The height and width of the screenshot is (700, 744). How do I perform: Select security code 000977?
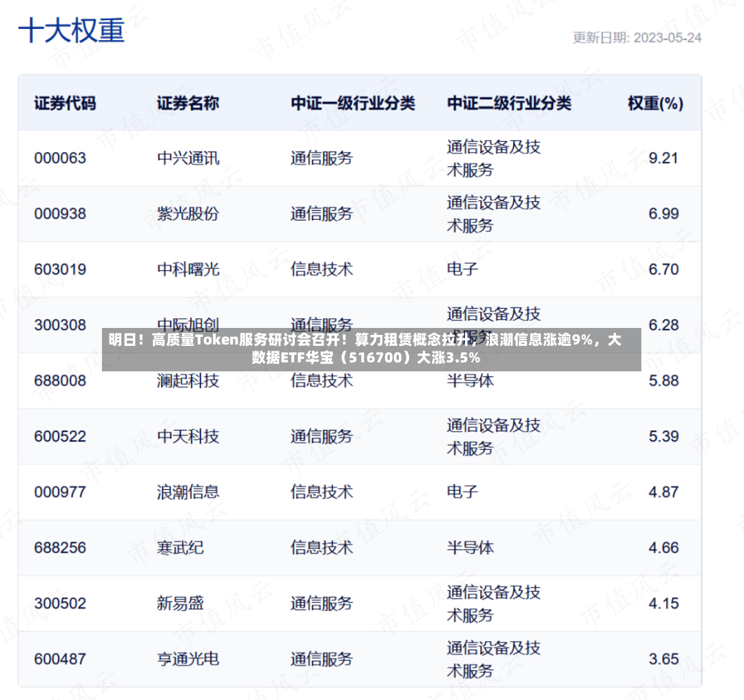tap(60, 492)
